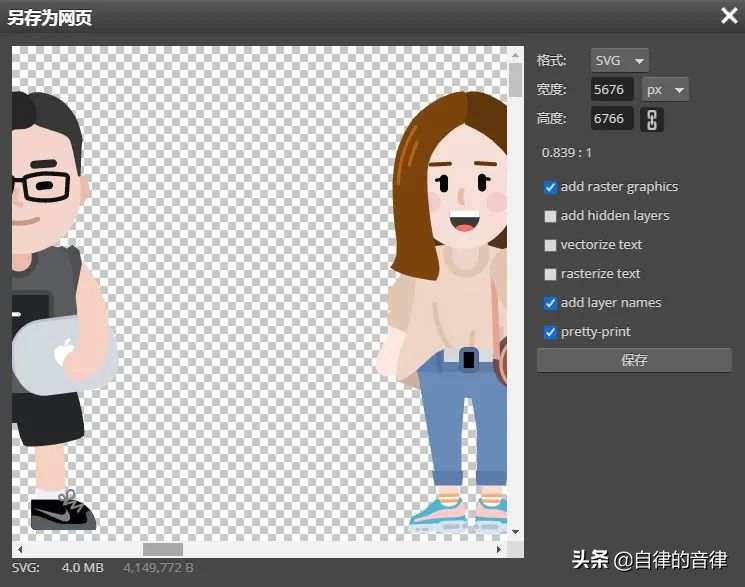This screenshot has height=587, width=745.
Task: Click the width input field showing 5676
Action: pyautogui.click(x=610, y=90)
